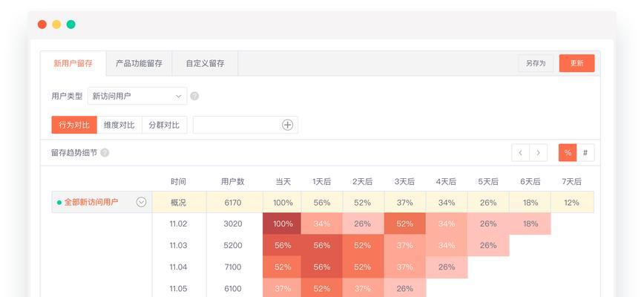Click the 5天后 column header
The height and width of the screenshot is (297, 644).
pyautogui.click(x=488, y=182)
